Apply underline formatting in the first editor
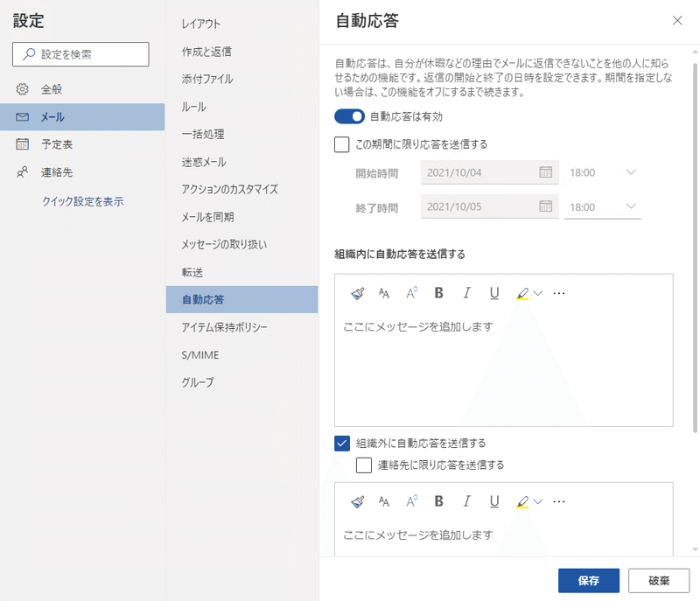 point(493,294)
